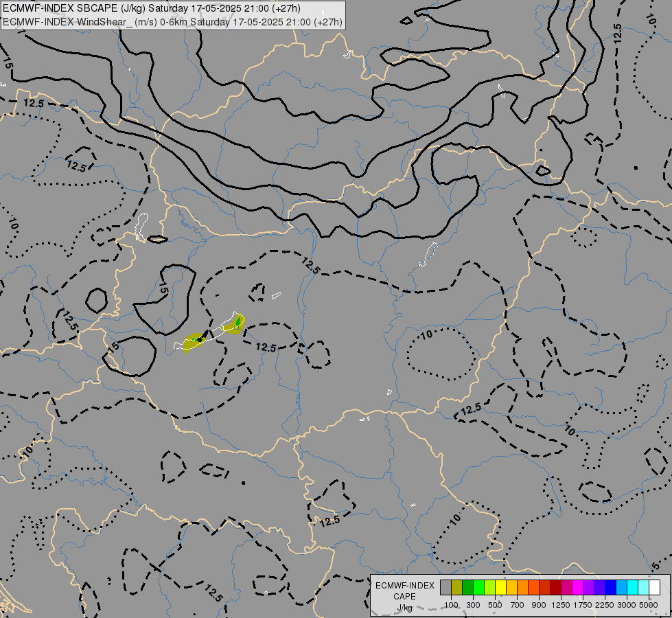Screen dimensions: 672x618
Task: Choose the sky blue legend swatch
Action: point(622,588)
